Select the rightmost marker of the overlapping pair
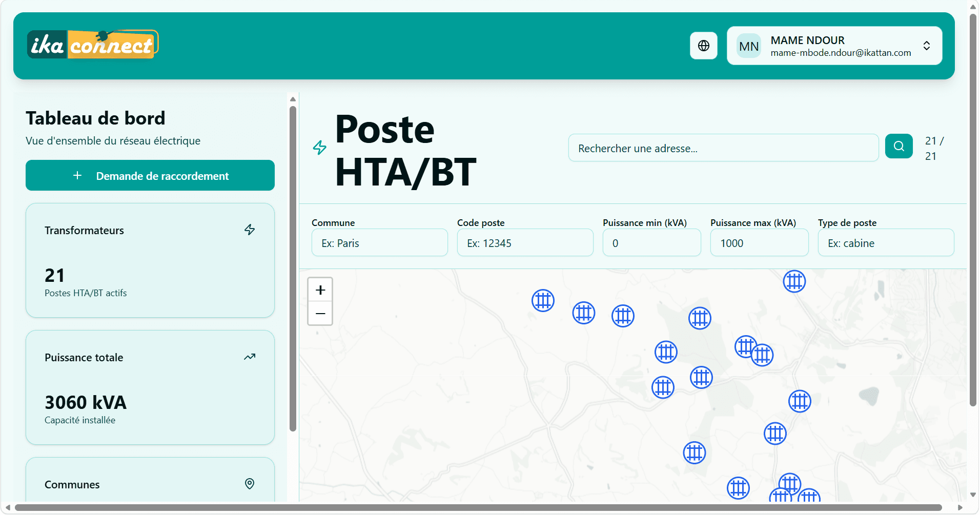The width and height of the screenshot is (980, 515). click(x=763, y=355)
